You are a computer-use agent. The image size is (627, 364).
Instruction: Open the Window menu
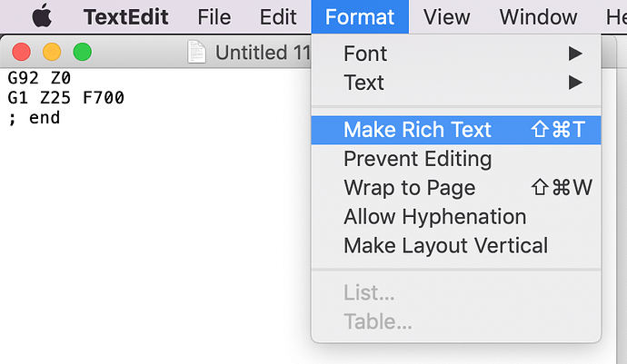(x=538, y=16)
